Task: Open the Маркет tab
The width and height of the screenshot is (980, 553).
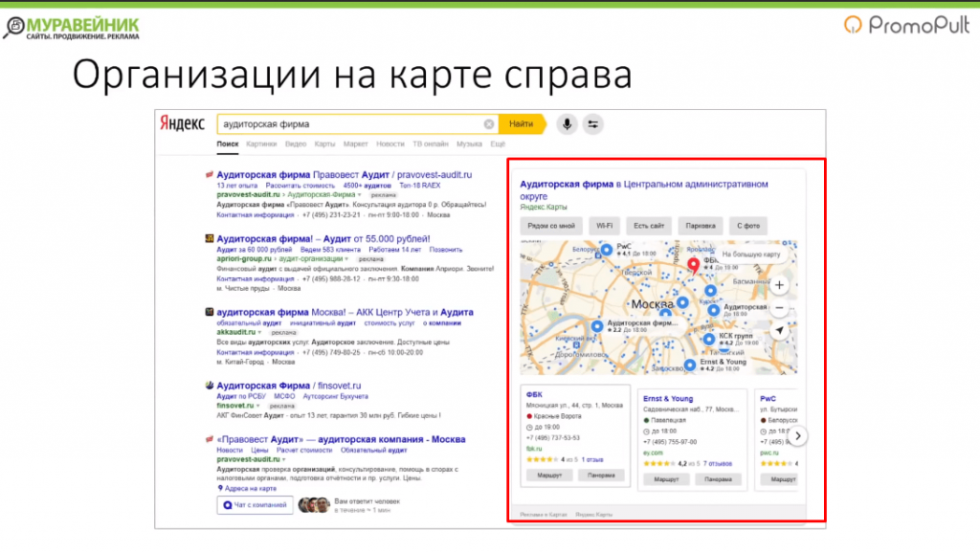Action: [356, 144]
